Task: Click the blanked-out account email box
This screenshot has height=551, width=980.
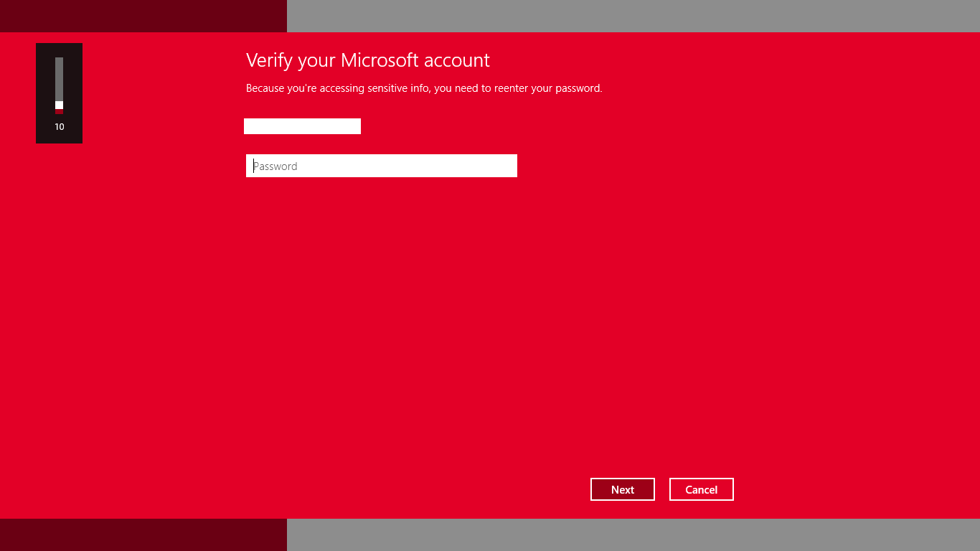Action: pos(302,126)
